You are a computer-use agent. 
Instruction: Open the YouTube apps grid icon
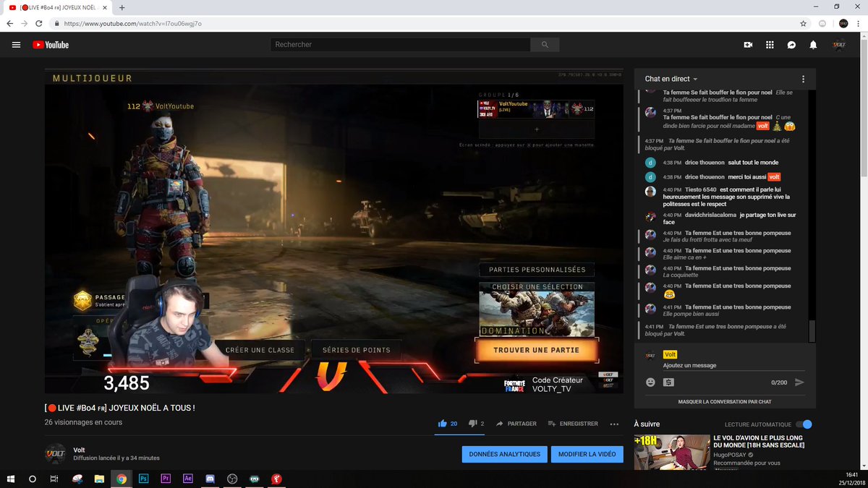pos(770,45)
